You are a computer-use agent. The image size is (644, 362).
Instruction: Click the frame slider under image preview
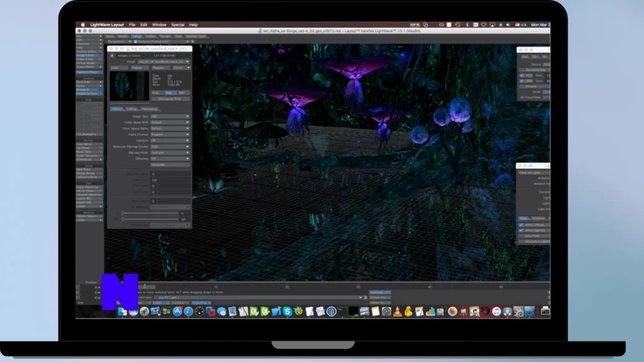pyautogui.click(x=130, y=103)
